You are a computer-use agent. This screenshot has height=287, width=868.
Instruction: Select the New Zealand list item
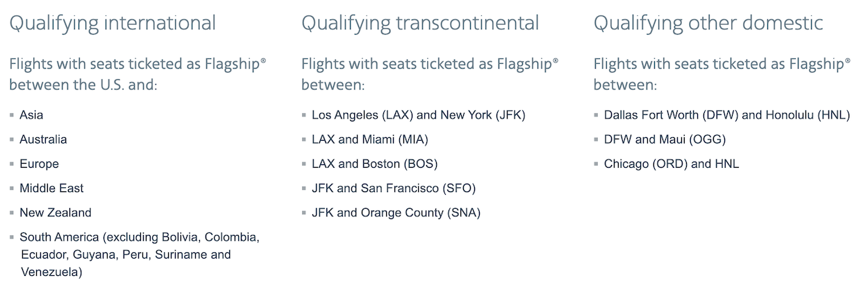coord(55,213)
